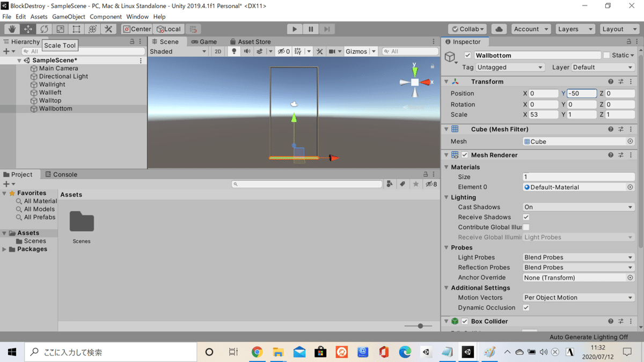
Task: Click the Hierarchy panel lock icon
Action: tap(133, 41)
